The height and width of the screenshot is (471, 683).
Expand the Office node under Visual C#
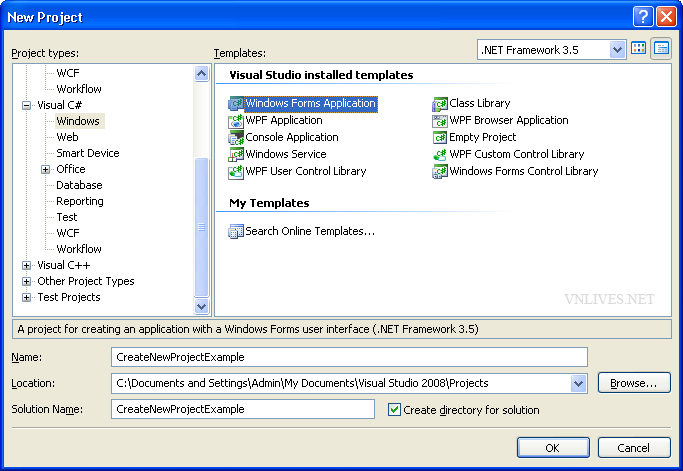click(46, 169)
